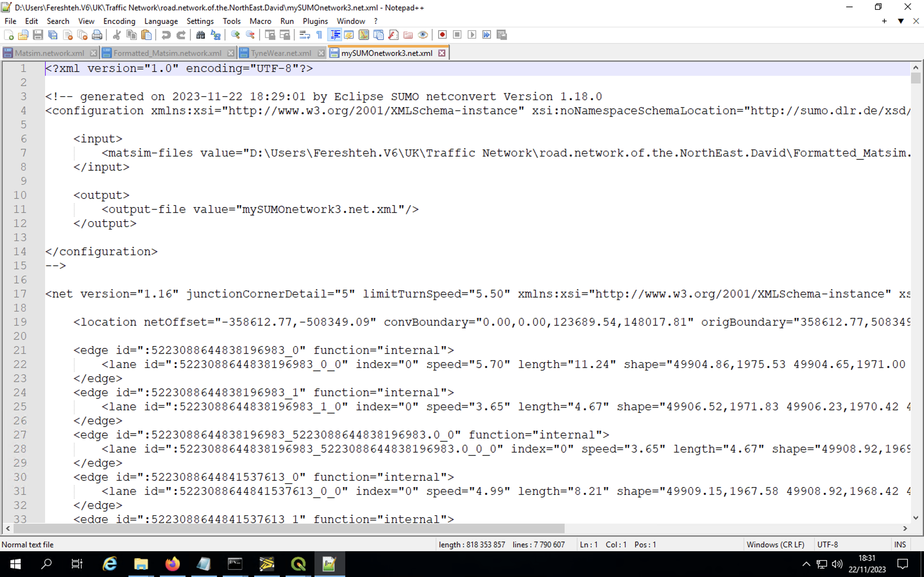
Task: Open QGIS from the taskbar
Action: 298,564
